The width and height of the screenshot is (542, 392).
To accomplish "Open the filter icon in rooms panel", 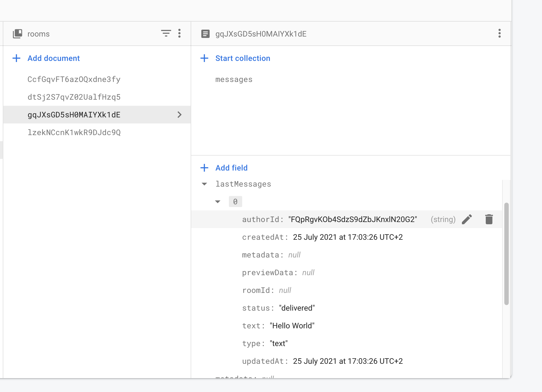I will (x=166, y=33).
